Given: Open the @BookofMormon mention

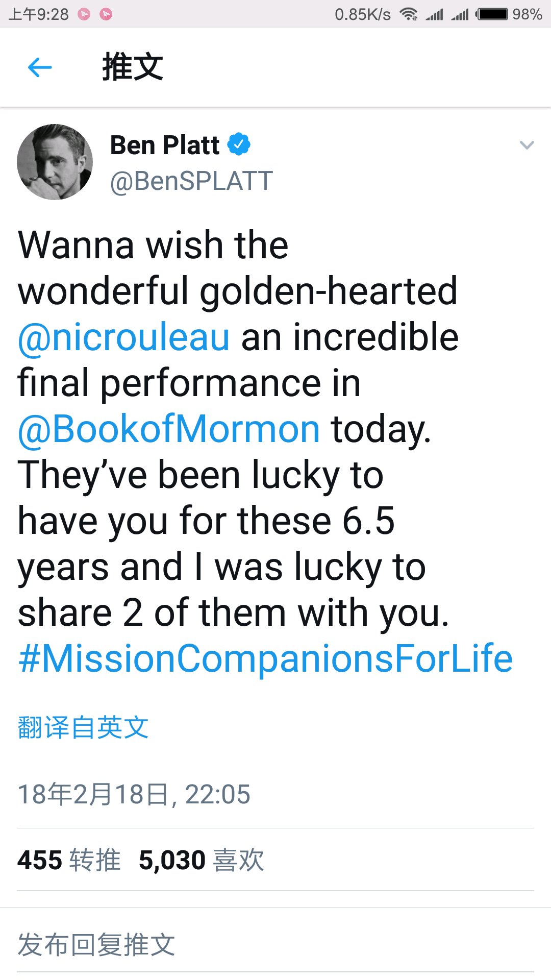Looking at the screenshot, I should [x=169, y=429].
